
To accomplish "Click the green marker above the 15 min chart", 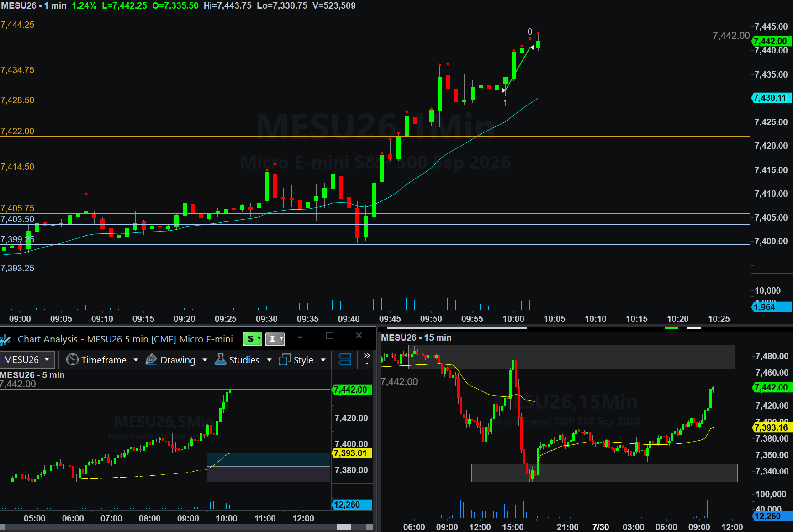I will (671, 328).
